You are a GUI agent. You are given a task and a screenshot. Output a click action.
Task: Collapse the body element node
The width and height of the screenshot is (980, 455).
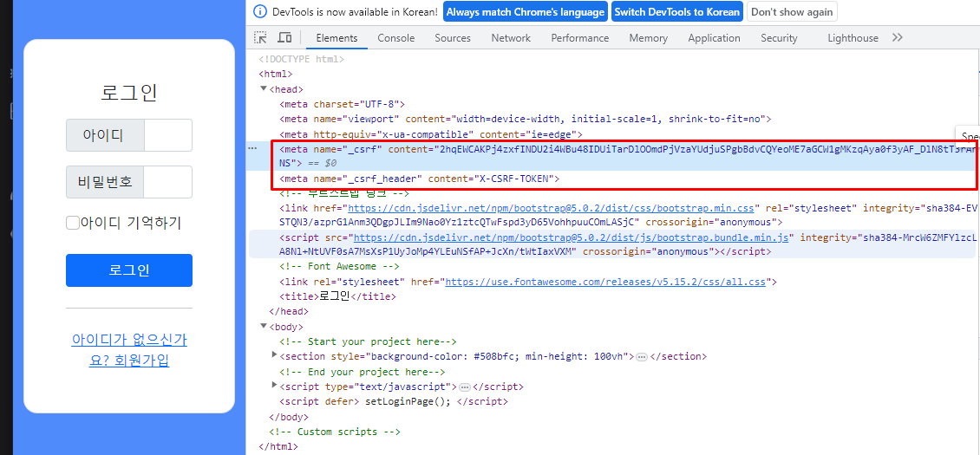click(x=264, y=326)
